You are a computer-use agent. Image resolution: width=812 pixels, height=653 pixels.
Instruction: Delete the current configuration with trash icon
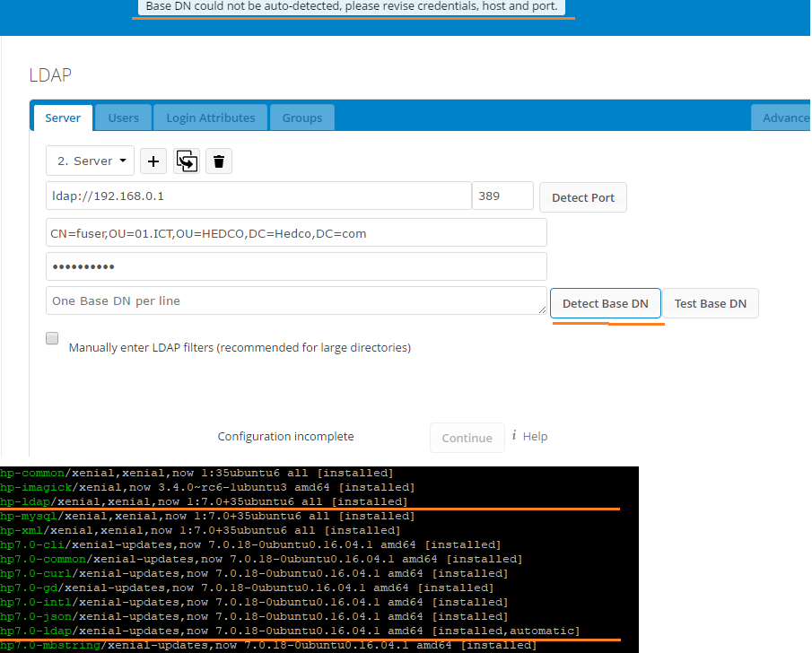[219, 161]
